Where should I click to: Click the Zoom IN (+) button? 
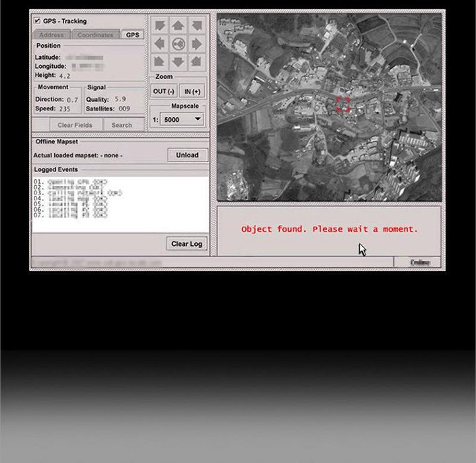pyautogui.click(x=193, y=91)
